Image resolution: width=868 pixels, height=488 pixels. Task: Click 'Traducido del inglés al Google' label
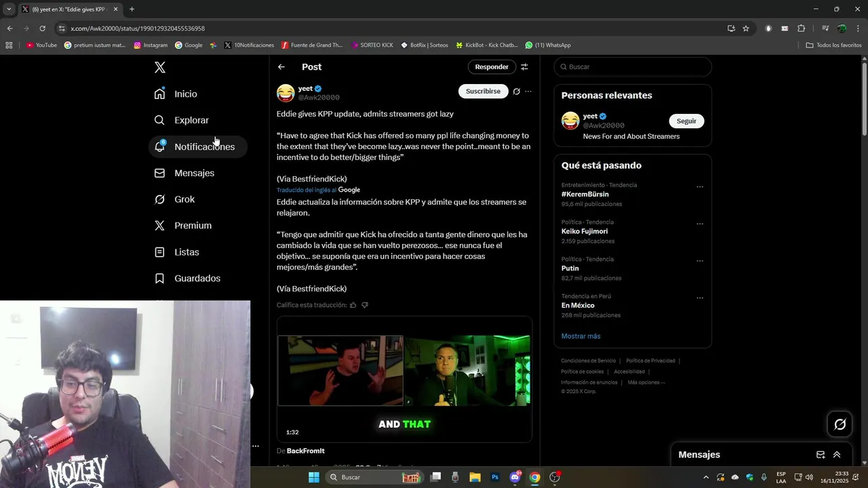tap(318, 190)
